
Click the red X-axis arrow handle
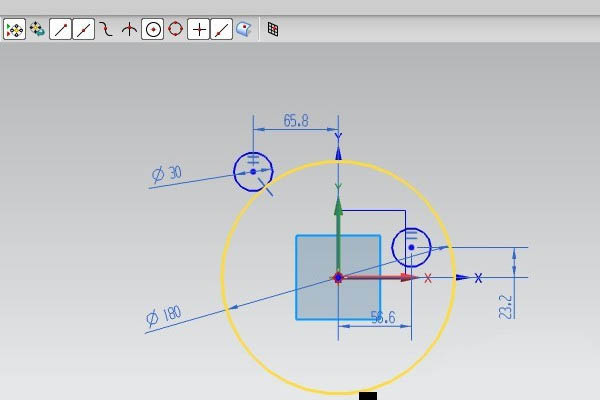pyautogui.click(x=406, y=277)
